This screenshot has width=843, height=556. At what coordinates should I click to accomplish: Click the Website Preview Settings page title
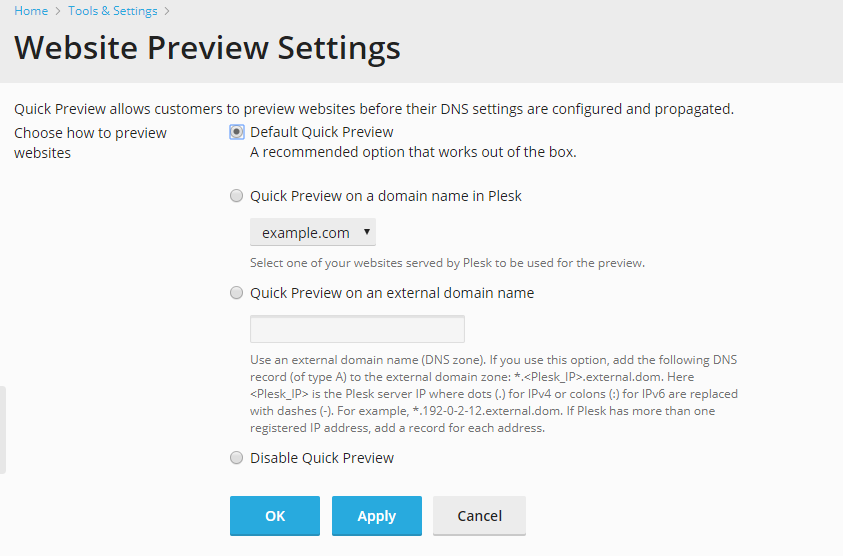207,47
